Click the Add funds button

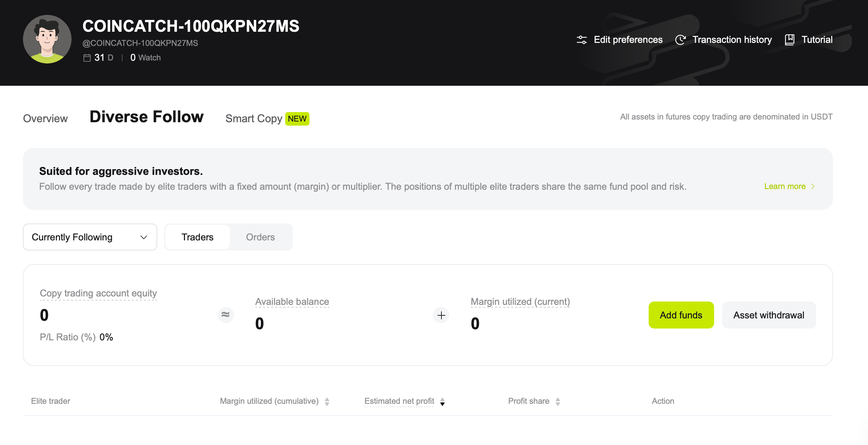click(681, 315)
